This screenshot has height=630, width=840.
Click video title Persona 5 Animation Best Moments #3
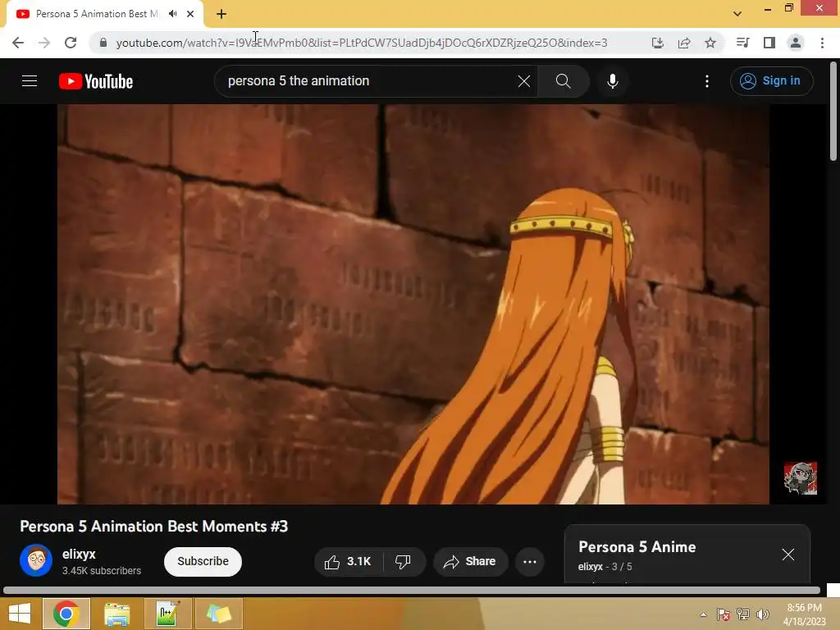(x=153, y=527)
